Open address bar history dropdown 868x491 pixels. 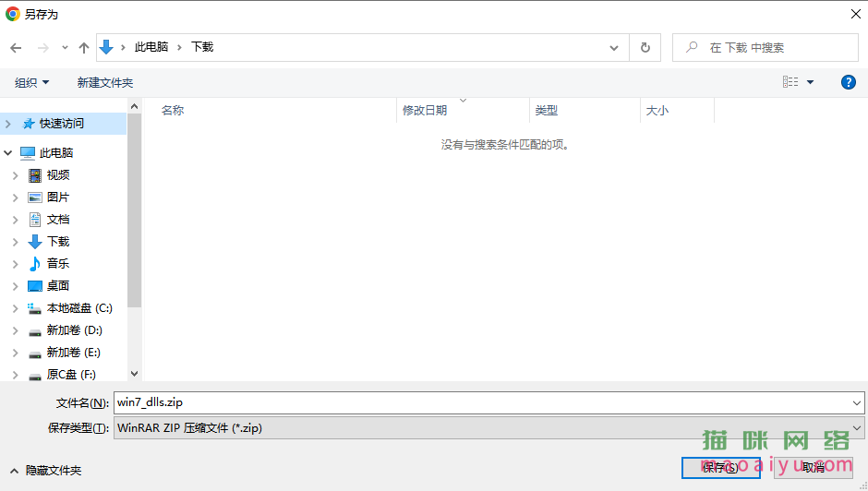pos(614,48)
